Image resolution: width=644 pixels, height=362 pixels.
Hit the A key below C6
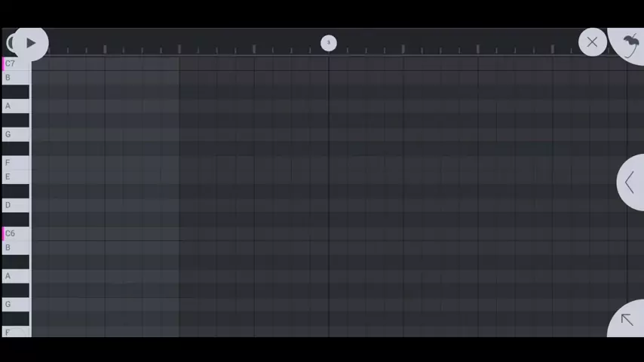tap(15, 276)
